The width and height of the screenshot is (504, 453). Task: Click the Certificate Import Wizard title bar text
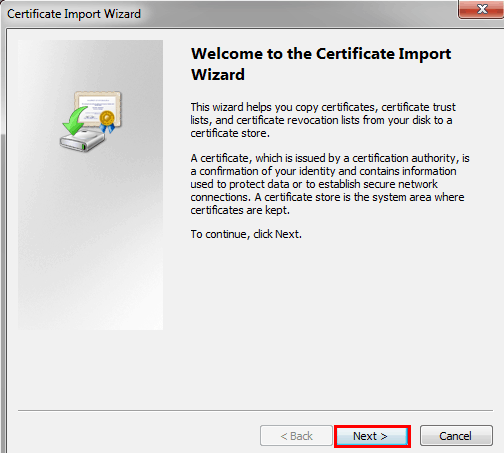click(x=74, y=14)
